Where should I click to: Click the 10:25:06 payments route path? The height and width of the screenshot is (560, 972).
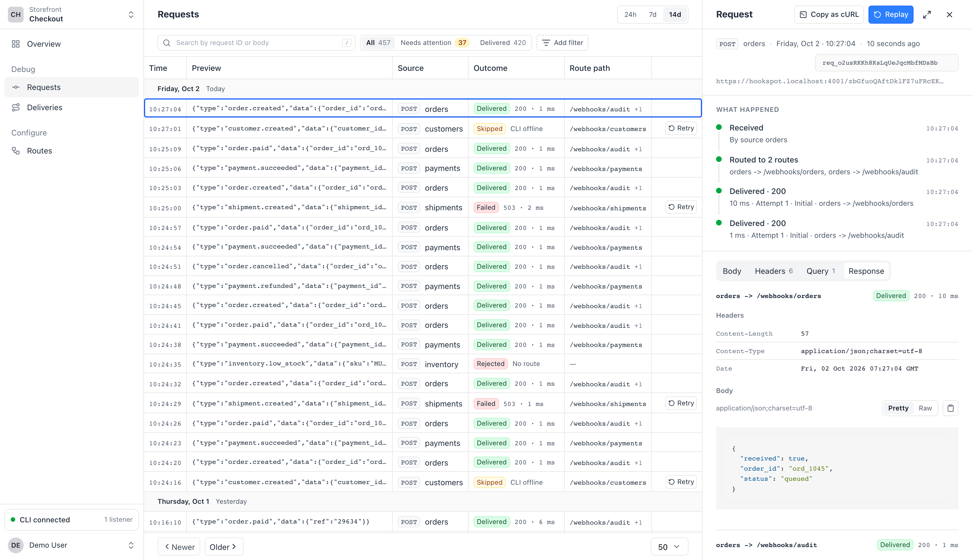pos(606,169)
